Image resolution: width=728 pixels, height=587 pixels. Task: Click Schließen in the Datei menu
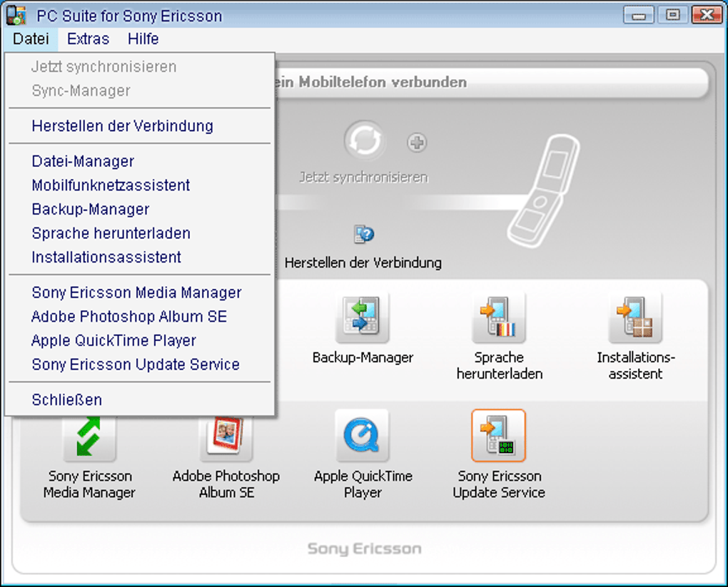pos(139,399)
